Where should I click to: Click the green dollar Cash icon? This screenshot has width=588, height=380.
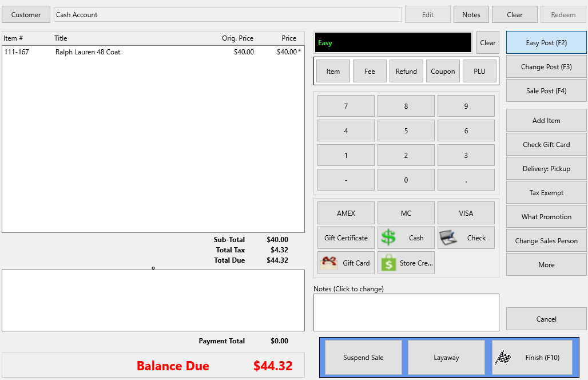[388, 237]
